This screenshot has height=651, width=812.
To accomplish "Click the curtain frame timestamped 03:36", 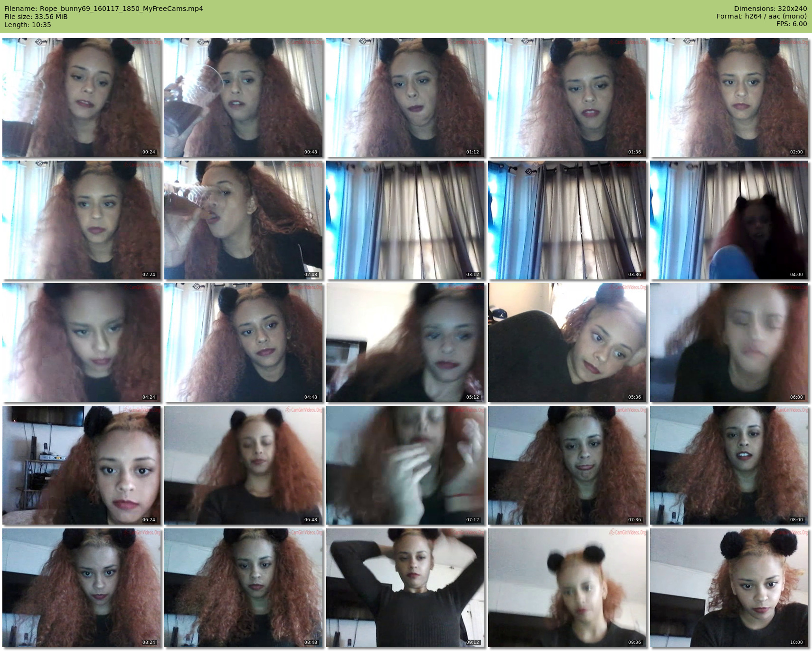I will [x=567, y=220].
